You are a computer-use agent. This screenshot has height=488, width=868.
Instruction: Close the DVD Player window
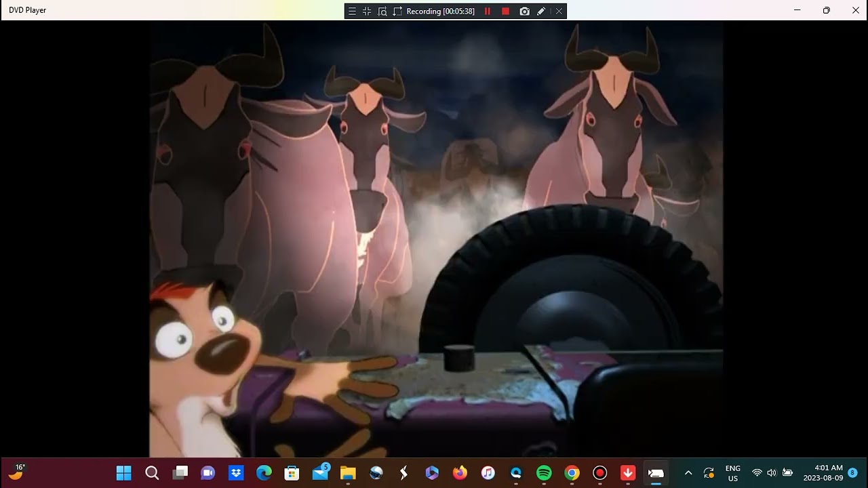coord(855,10)
